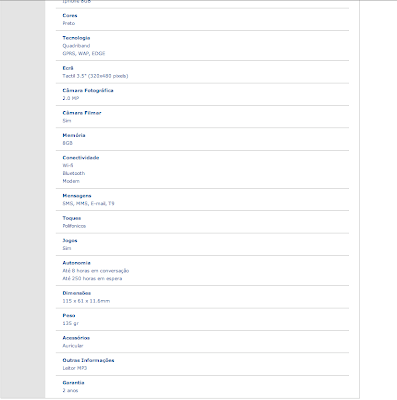Select the '135 gr' weight value

71,323
